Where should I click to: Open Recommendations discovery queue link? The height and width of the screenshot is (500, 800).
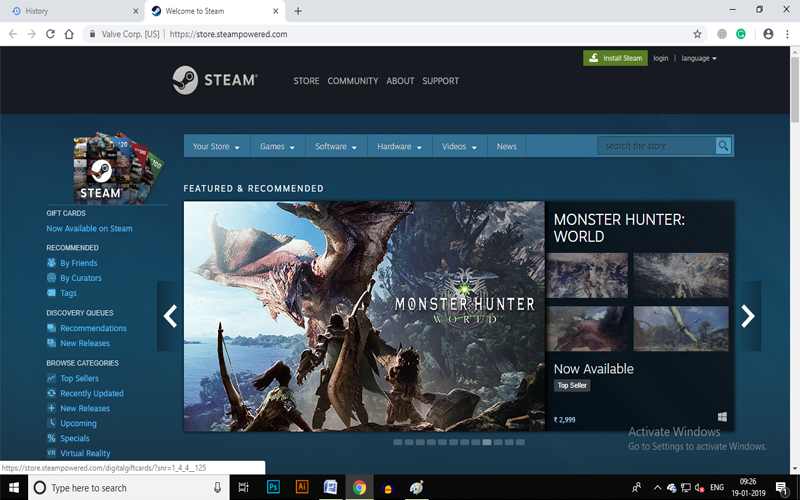(x=93, y=328)
